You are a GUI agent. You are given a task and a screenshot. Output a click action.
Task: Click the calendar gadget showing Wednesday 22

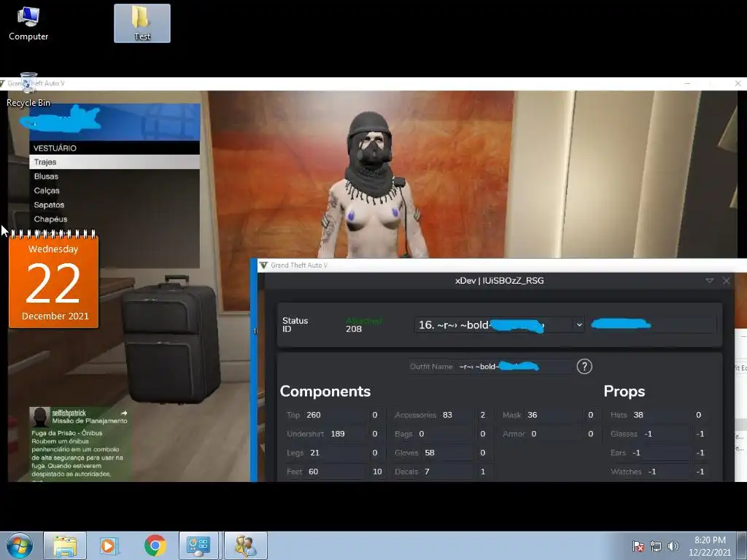click(x=53, y=280)
